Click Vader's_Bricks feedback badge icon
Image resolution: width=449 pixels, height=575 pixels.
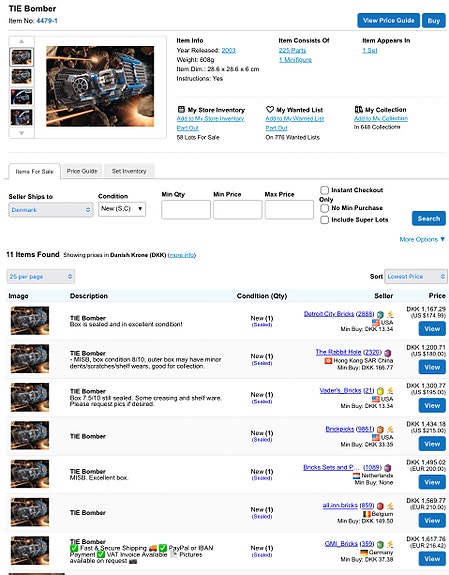click(380, 391)
